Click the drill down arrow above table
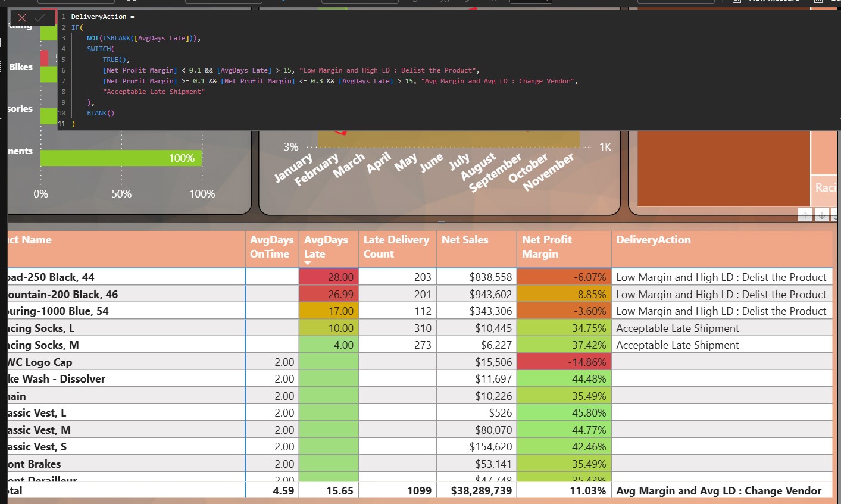Image resolution: width=841 pixels, height=504 pixels. point(822,215)
